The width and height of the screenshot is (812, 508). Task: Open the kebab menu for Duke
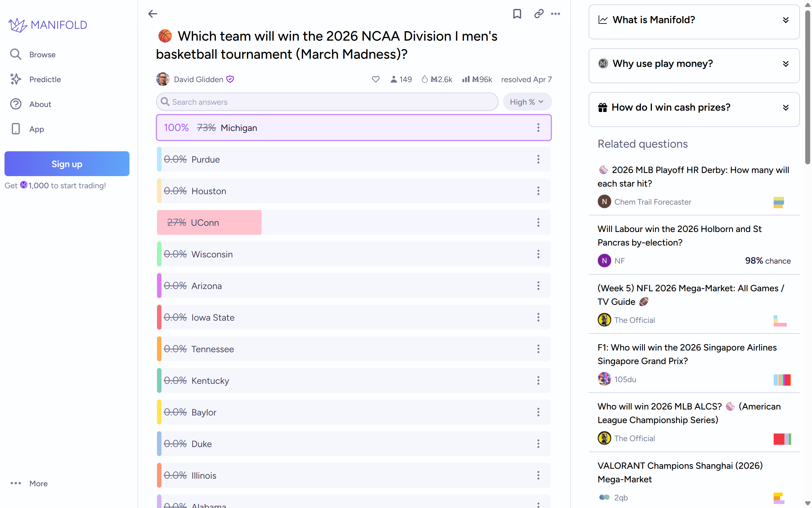538,443
